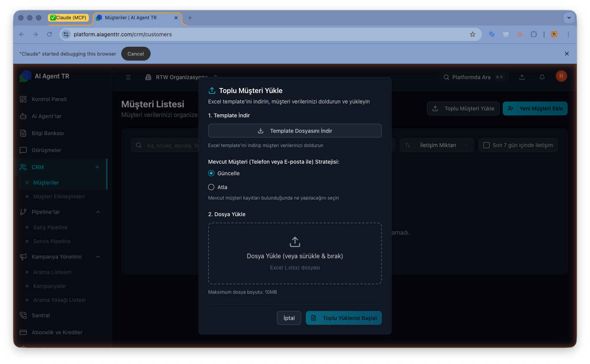Screen dimensions: 590x364
Task: Click the Santral phone icon
Action: [x=23, y=315]
